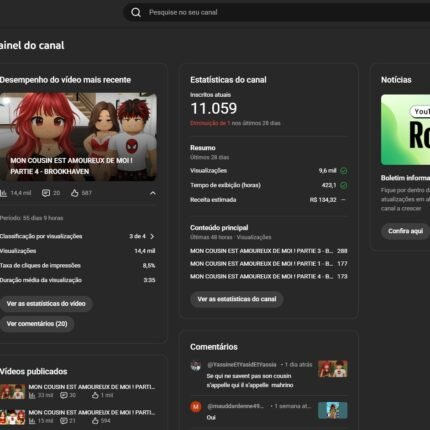430x430 pixels.
Task: Click the search magnifier icon
Action: point(136,13)
